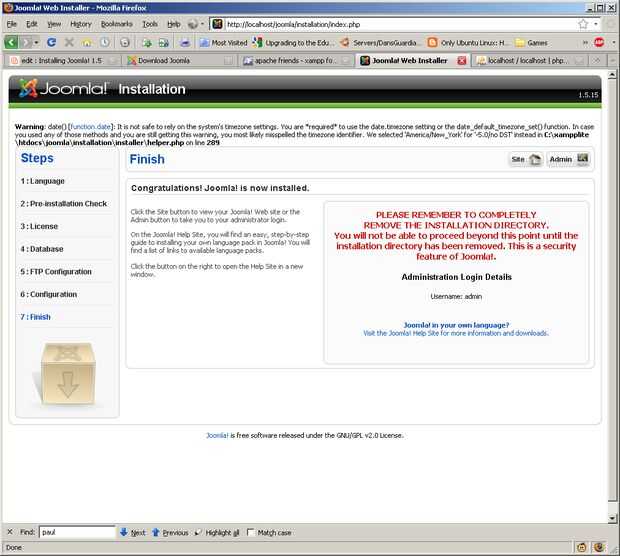Show more bookmarks chevron
The width and height of the screenshot is (620, 556).
(585, 42)
